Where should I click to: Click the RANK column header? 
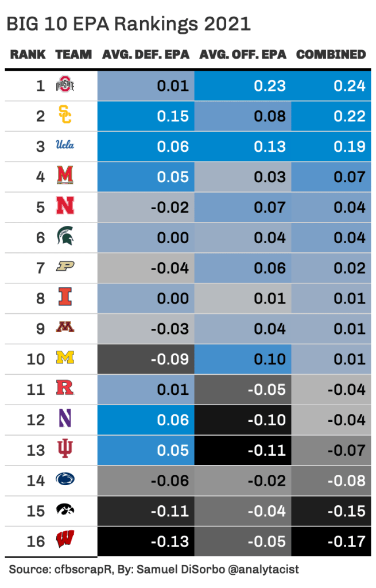pos(28,55)
